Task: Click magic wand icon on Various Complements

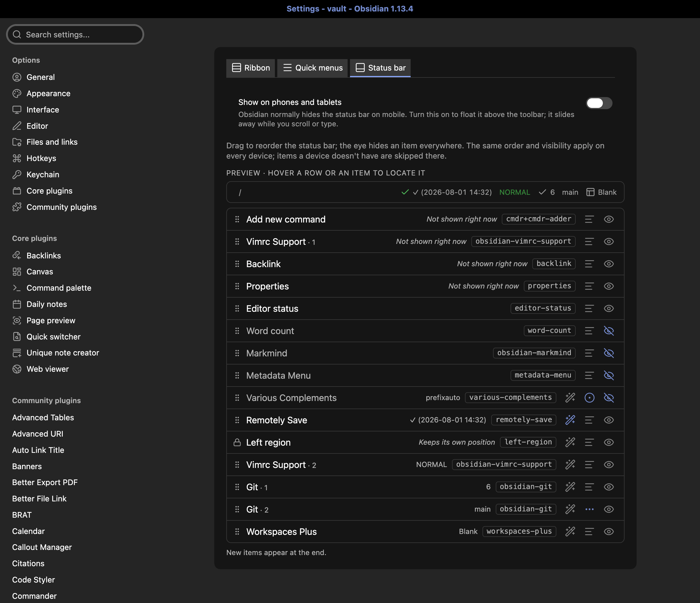Action: coord(570,397)
